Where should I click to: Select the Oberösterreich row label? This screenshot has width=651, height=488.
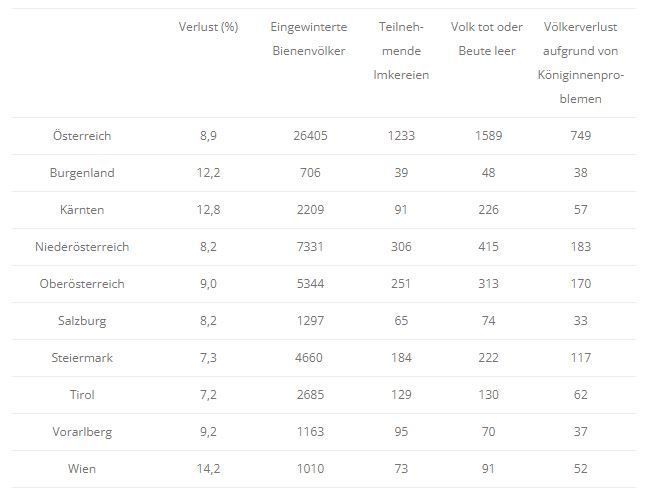[82, 283]
